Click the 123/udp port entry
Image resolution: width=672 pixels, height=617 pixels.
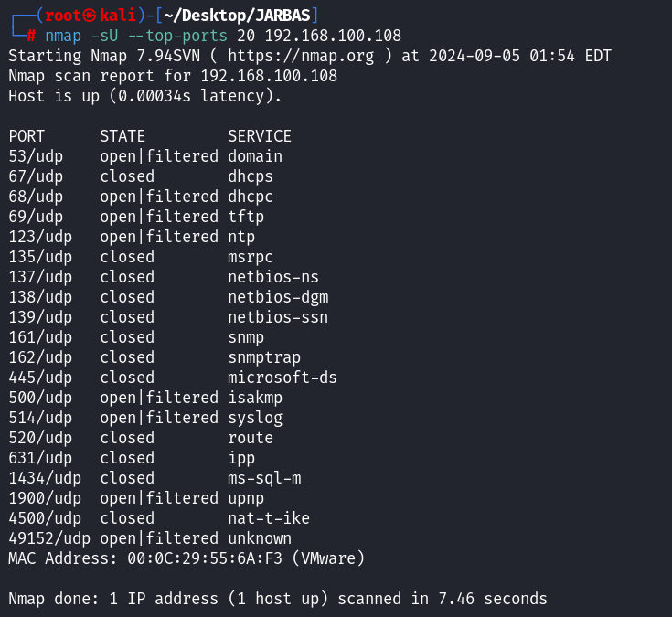[x=36, y=237]
